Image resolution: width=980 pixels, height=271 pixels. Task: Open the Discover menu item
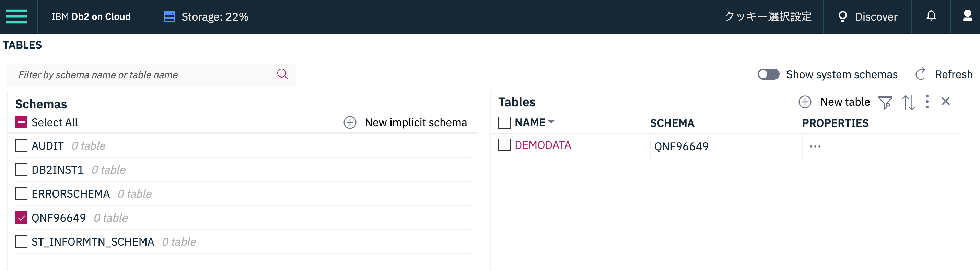(x=868, y=17)
